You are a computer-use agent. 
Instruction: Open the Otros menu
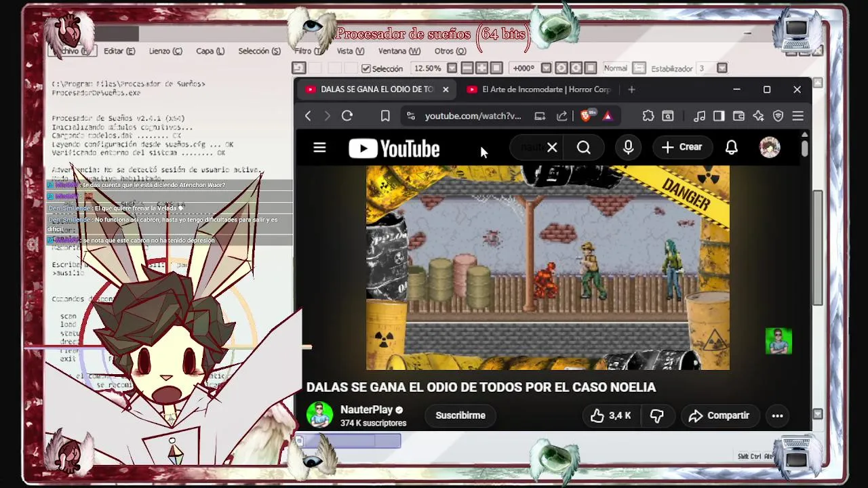point(450,51)
